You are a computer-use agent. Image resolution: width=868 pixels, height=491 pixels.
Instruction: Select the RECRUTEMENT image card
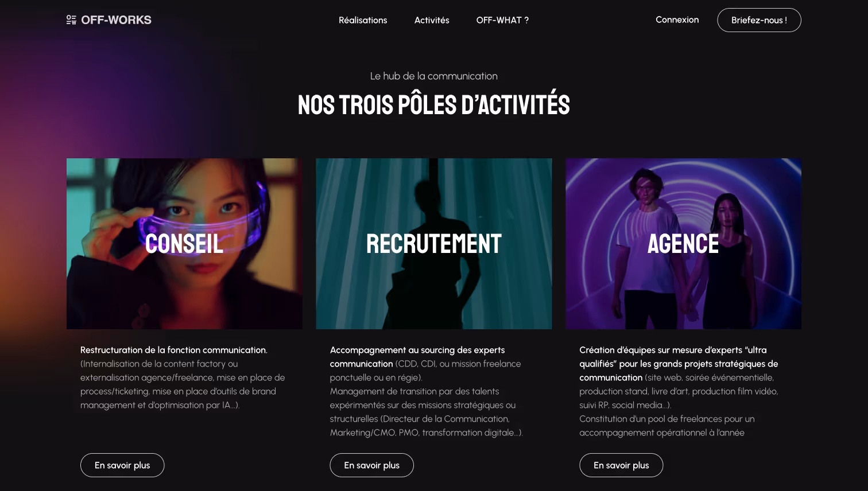[x=434, y=244]
